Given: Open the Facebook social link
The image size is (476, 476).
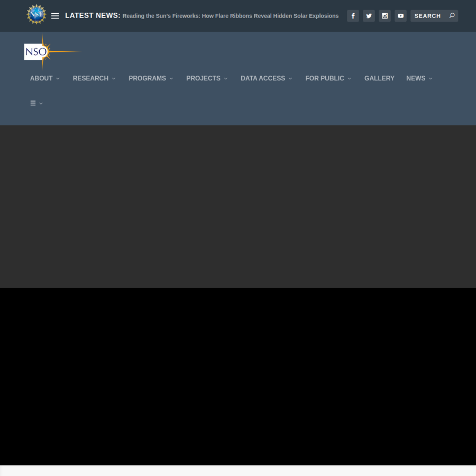Looking at the screenshot, I should coord(353,16).
